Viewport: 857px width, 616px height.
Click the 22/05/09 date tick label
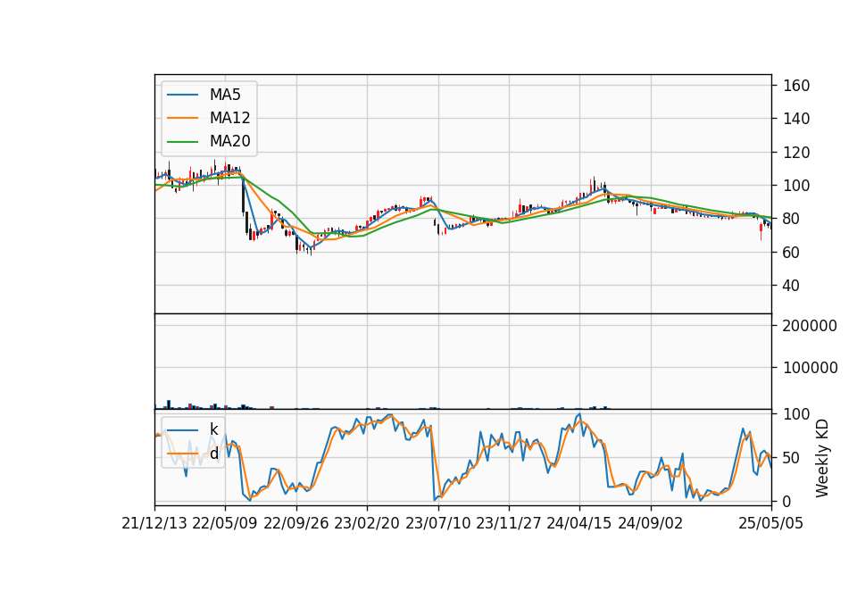point(225,523)
